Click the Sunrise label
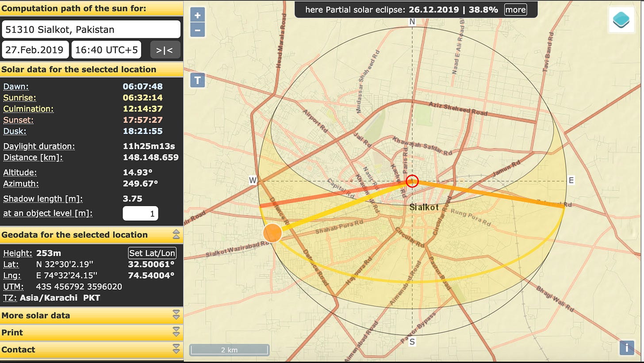 pos(20,98)
